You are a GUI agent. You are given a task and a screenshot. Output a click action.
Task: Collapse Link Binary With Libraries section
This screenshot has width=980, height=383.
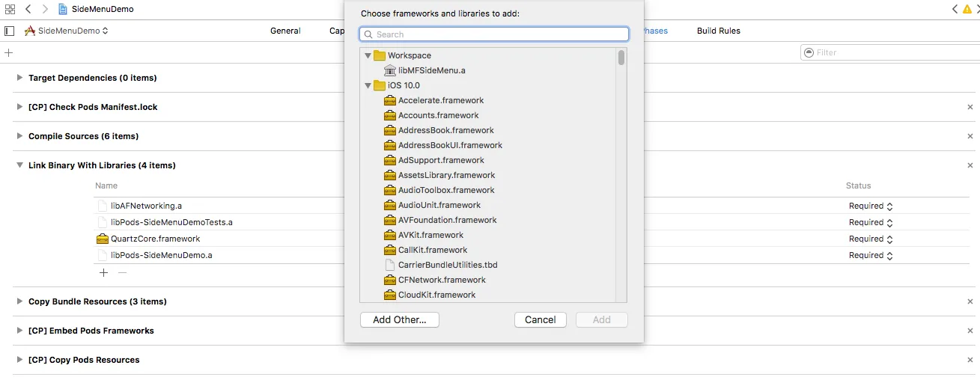pyautogui.click(x=19, y=165)
